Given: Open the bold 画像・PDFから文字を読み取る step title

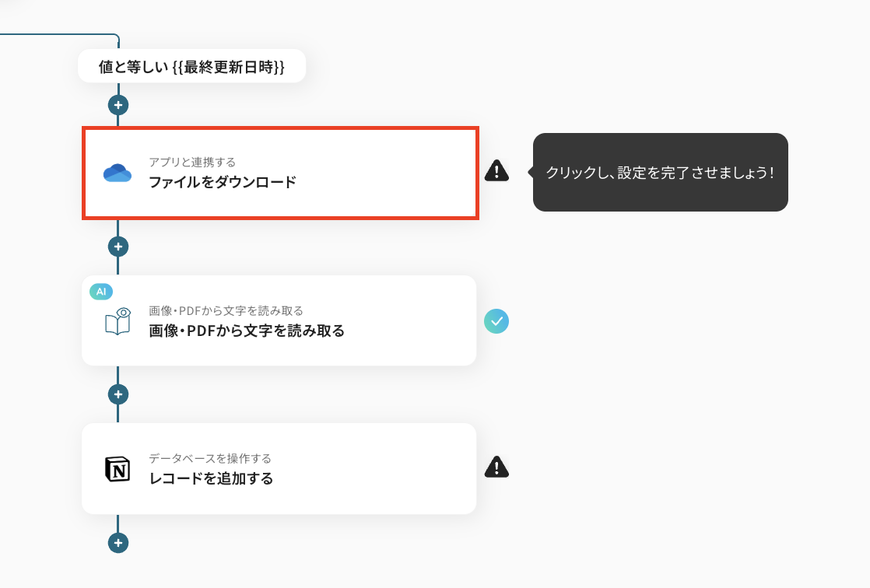Looking at the screenshot, I should (247, 331).
